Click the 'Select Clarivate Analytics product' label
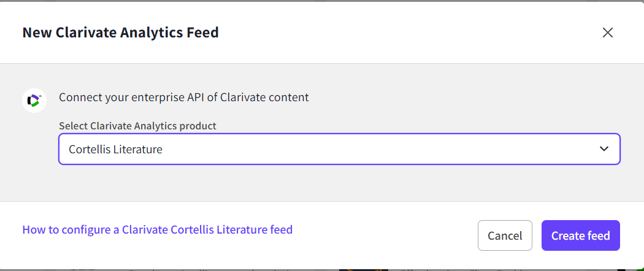Viewport: 644px width, 271px height. click(x=137, y=126)
